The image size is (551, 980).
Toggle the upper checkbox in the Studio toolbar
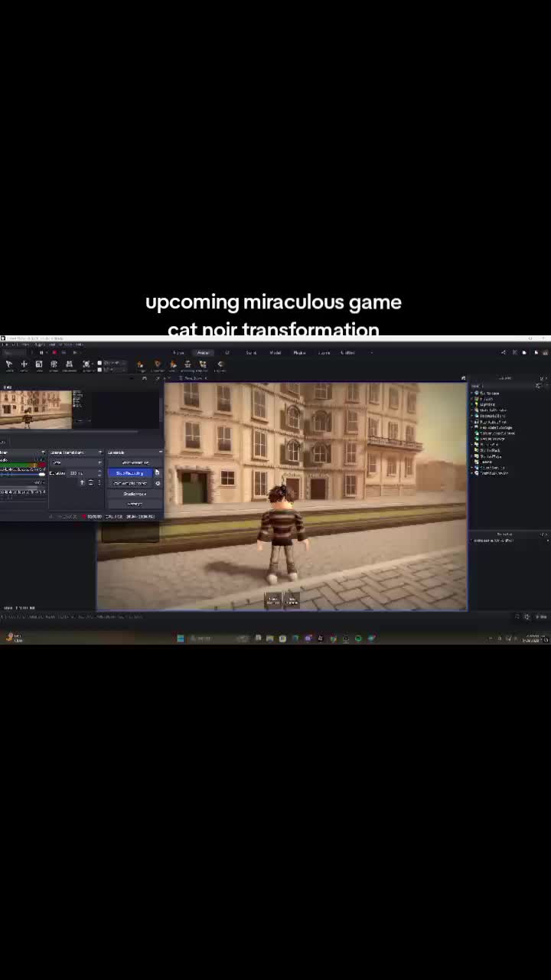tap(99, 363)
